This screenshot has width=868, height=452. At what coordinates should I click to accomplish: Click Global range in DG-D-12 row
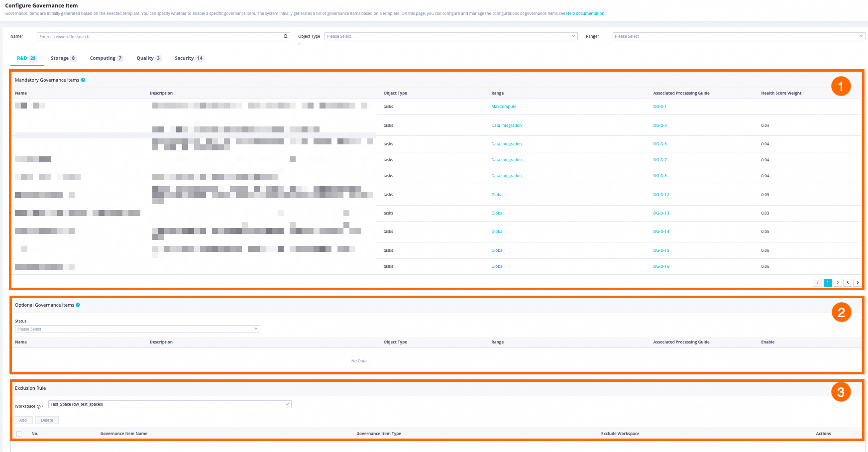[x=497, y=195]
